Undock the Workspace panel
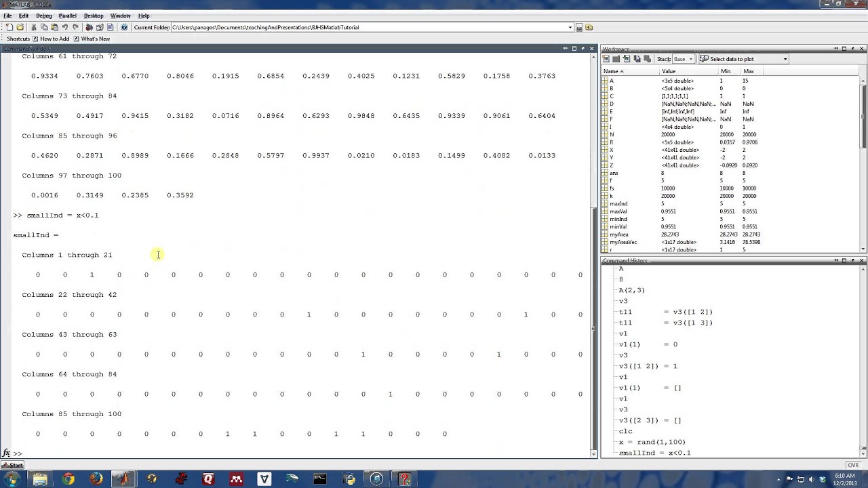Viewport: 868px width, 488px height. [x=853, y=49]
